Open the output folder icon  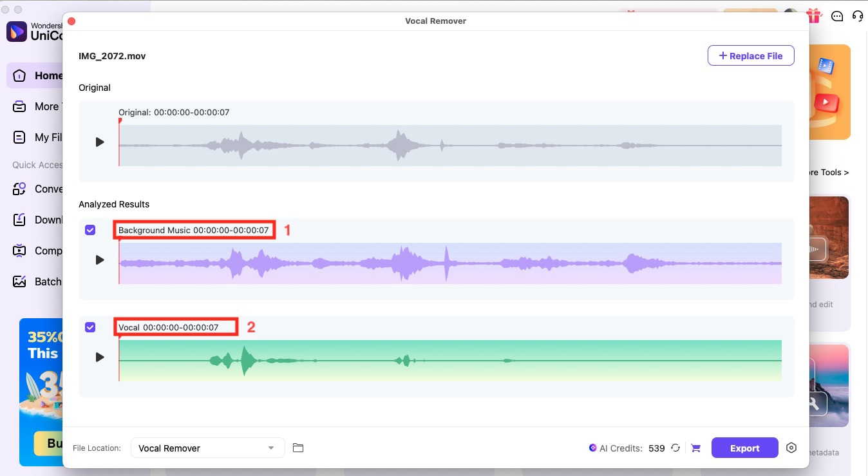click(298, 448)
